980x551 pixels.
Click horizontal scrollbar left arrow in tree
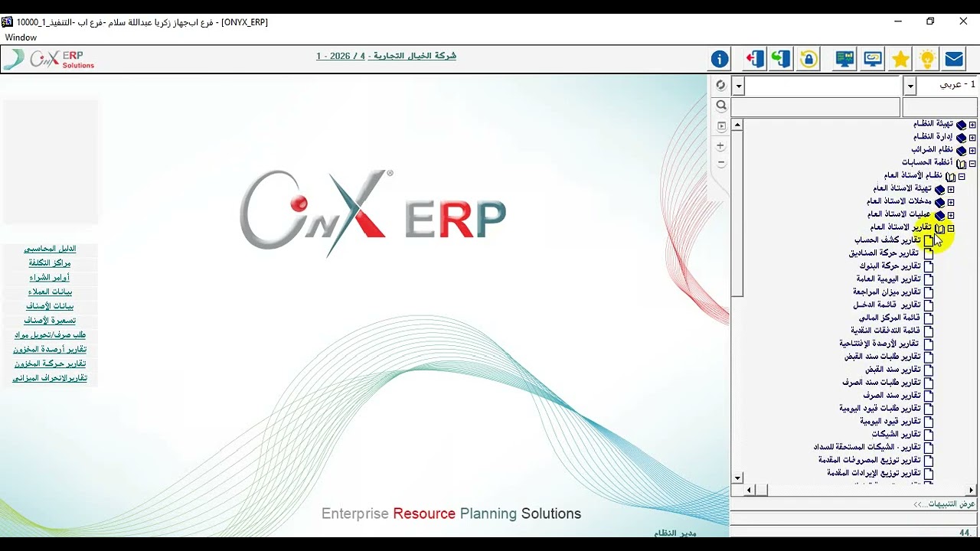pyautogui.click(x=749, y=490)
